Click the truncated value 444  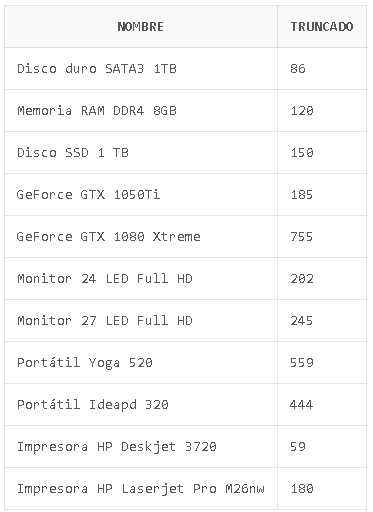click(x=302, y=405)
